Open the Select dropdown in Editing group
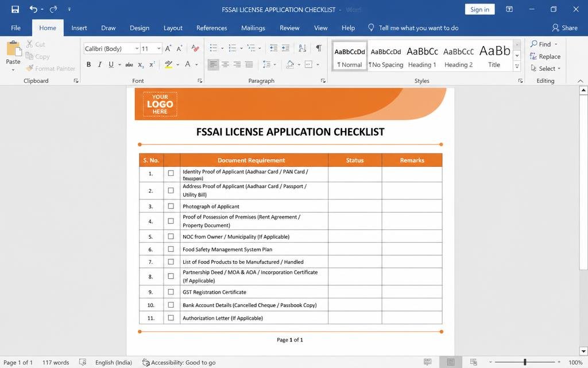Image resolution: width=588 pixels, height=368 pixels. (x=546, y=69)
